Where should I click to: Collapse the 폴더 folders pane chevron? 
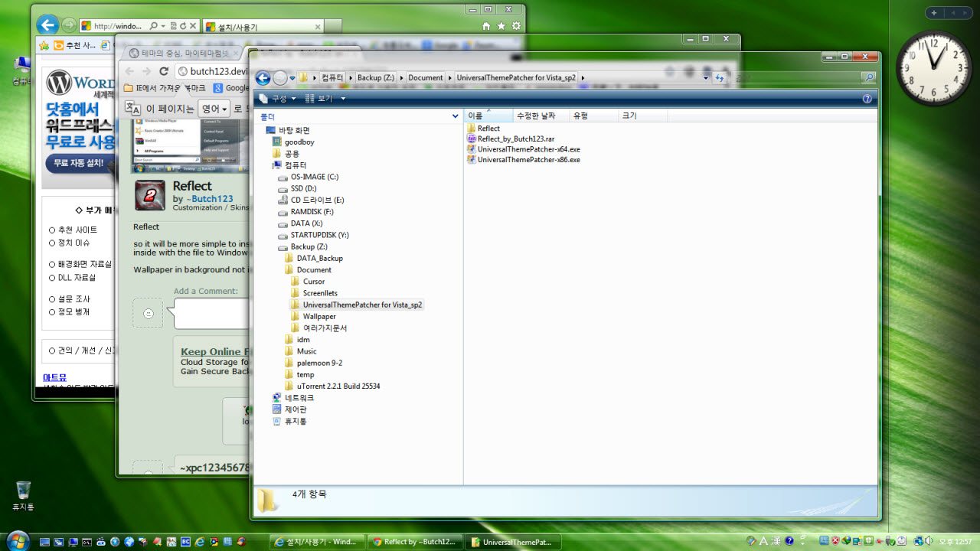tap(456, 116)
